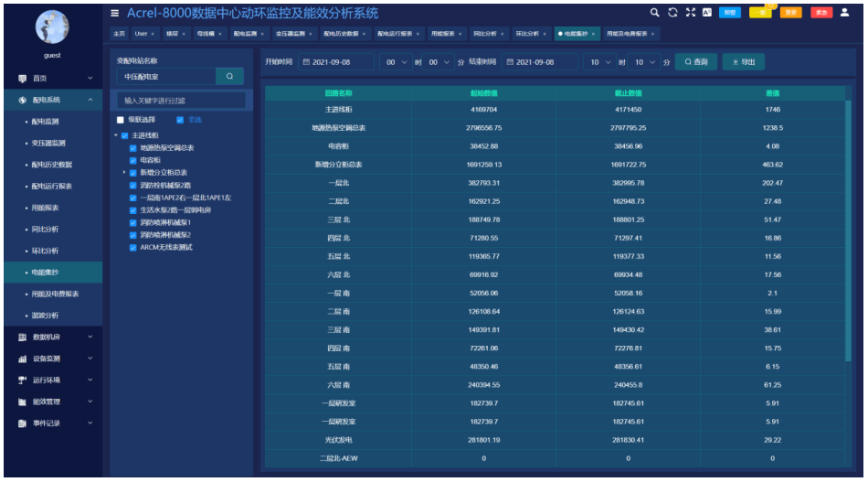Uncheck the 电容柜 tree checkbox
868x482 pixels.
(133, 160)
